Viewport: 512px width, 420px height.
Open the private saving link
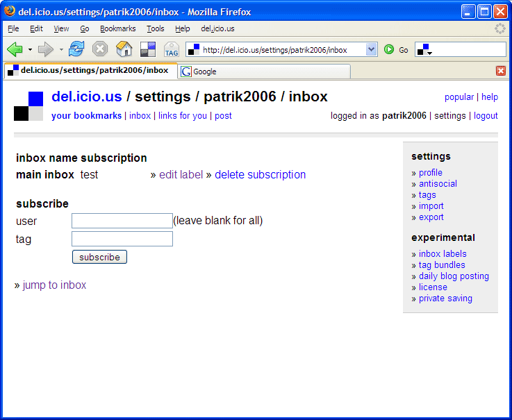445,299
